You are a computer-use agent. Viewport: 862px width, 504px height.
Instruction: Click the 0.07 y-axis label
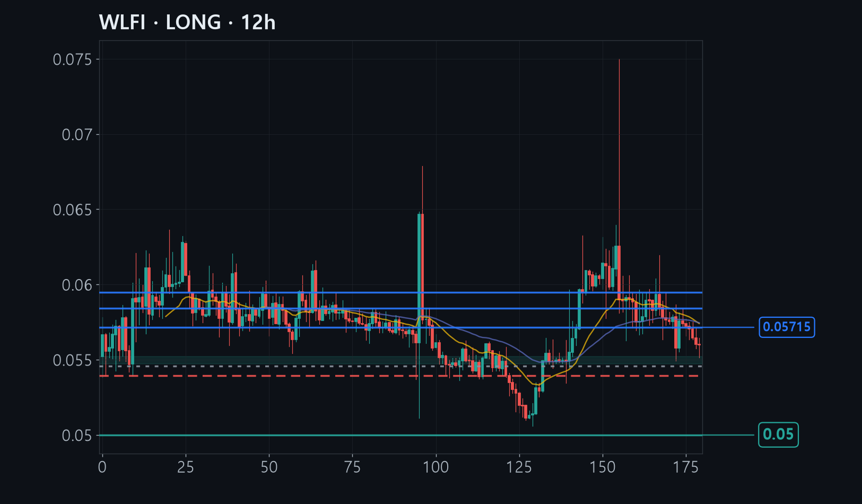tap(77, 135)
